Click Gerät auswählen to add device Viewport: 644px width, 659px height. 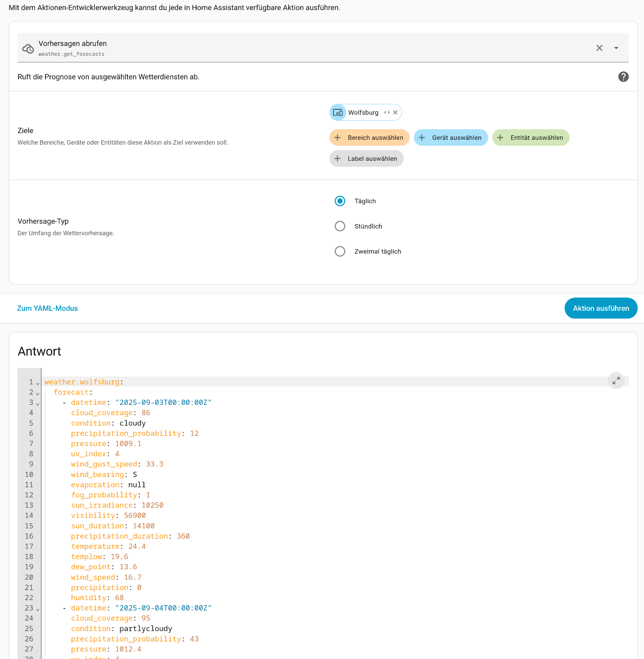click(450, 138)
